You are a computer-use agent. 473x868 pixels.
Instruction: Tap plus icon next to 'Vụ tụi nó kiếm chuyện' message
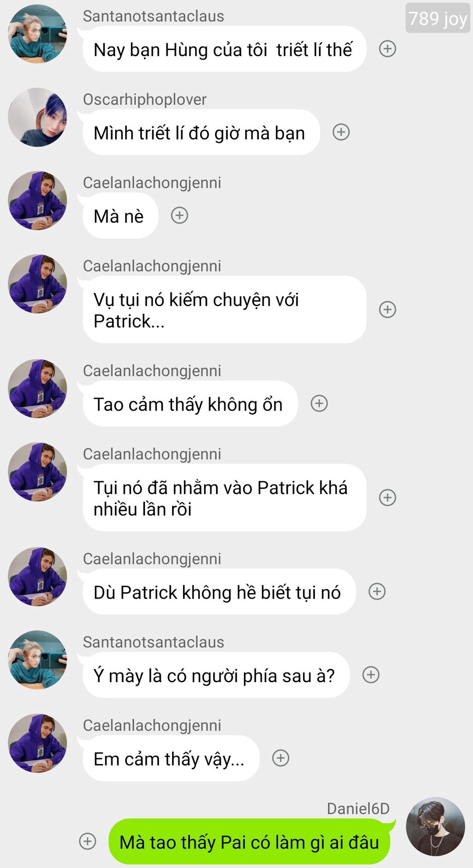(387, 309)
